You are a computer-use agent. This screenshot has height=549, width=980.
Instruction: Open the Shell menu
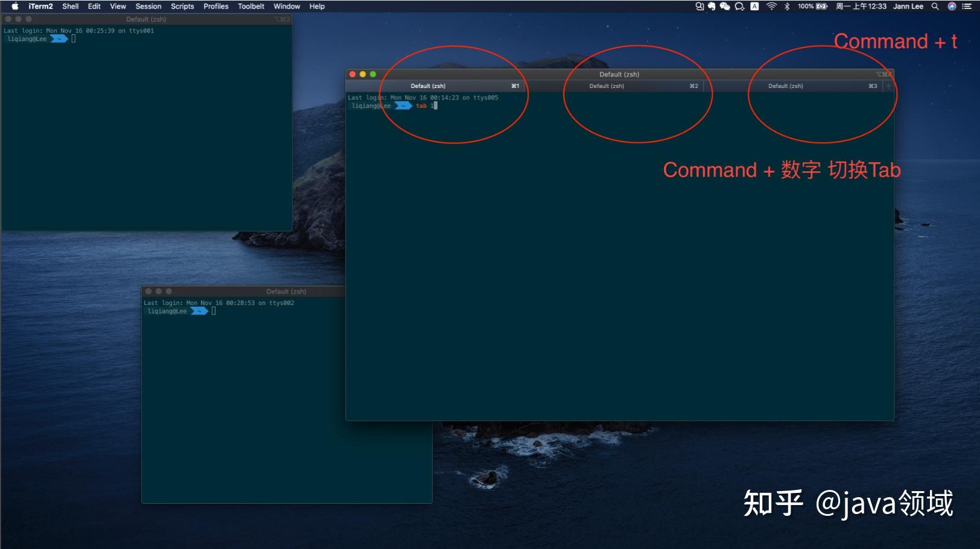[71, 7]
